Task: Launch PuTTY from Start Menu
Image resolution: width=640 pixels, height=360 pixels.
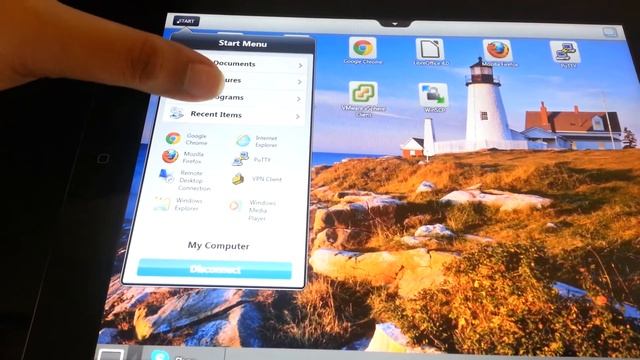Action: pos(251,160)
